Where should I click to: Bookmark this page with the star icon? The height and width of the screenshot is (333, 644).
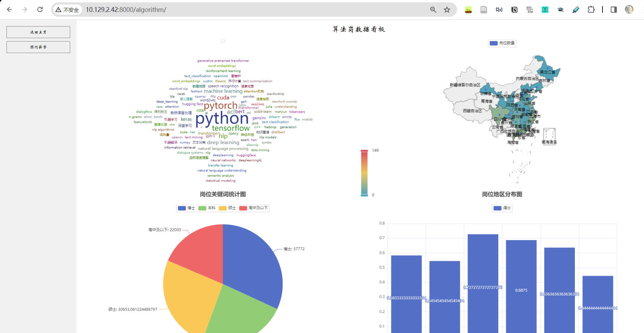tap(447, 10)
